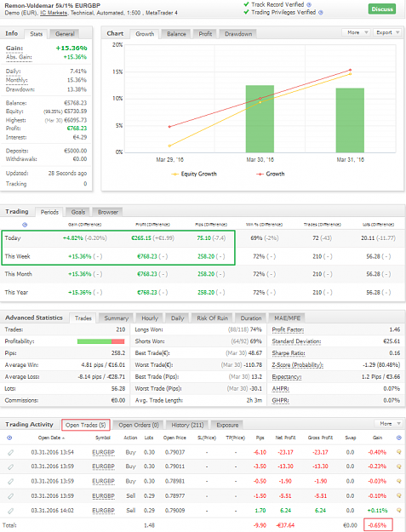The image size is (406, 532).
Task: Click the Mar 29 red Growth data point
Action: [x=169, y=127]
